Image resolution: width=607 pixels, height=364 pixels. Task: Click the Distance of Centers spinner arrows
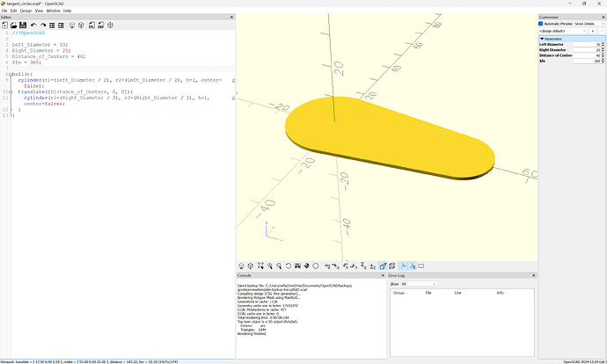603,55
